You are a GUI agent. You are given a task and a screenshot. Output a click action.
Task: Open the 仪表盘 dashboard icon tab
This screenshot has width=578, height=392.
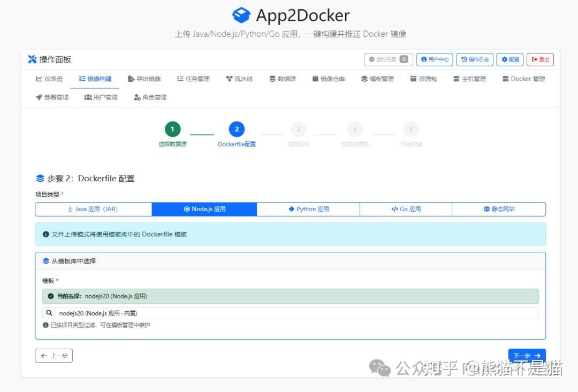[x=49, y=79]
